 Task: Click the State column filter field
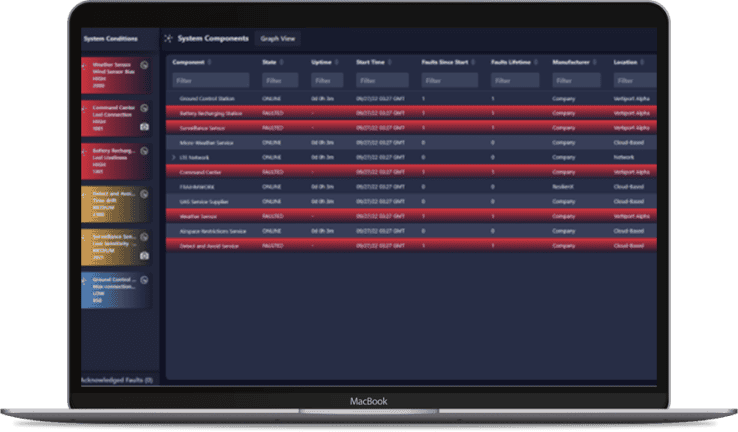280,80
